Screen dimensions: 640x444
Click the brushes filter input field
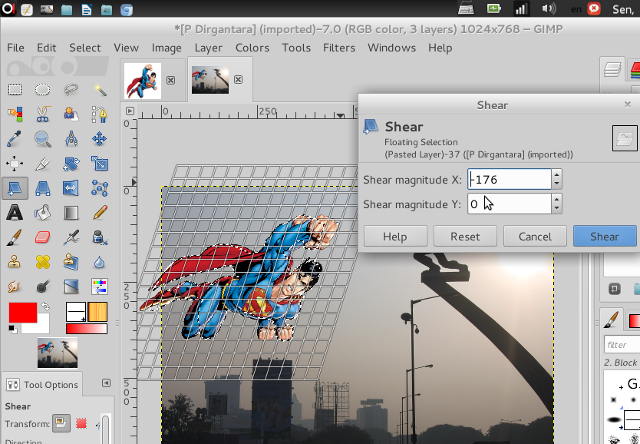(622, 345)
